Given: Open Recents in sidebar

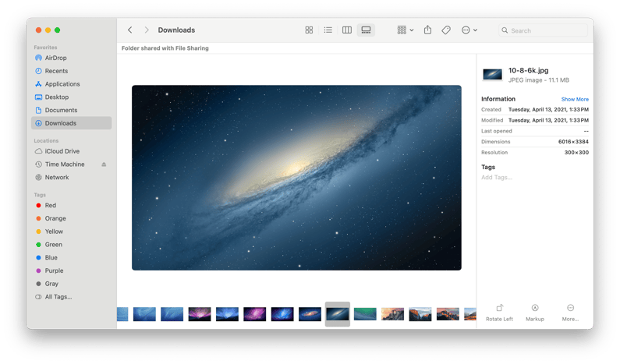Looking at the screenshot, I should coord(71,71).
